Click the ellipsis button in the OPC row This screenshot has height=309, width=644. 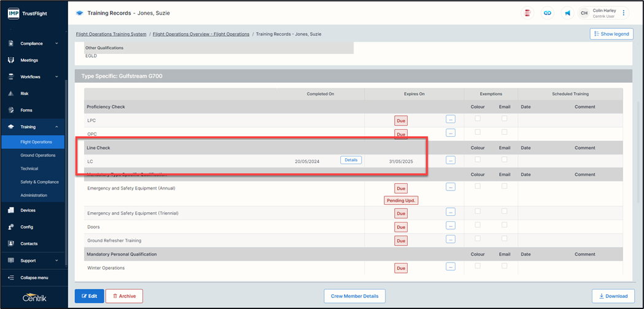tap(450, 132)
